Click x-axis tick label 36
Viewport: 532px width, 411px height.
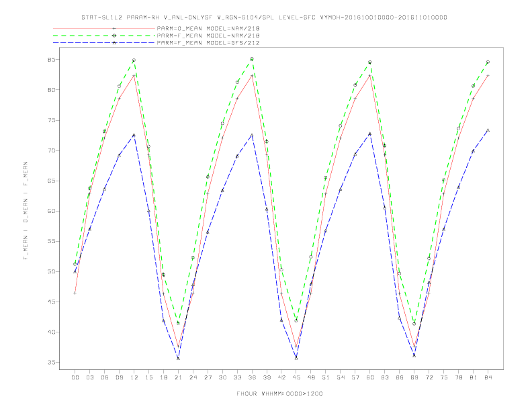pyautogui.click(x=252, y=377)
